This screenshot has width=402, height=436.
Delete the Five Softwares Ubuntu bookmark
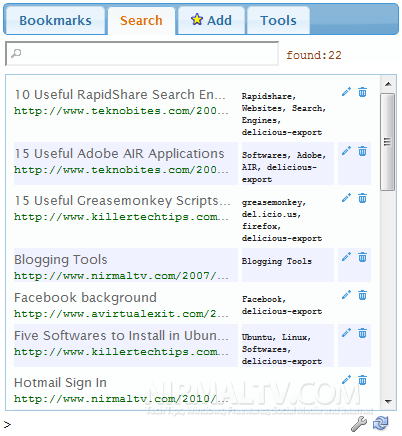[362, 333]
